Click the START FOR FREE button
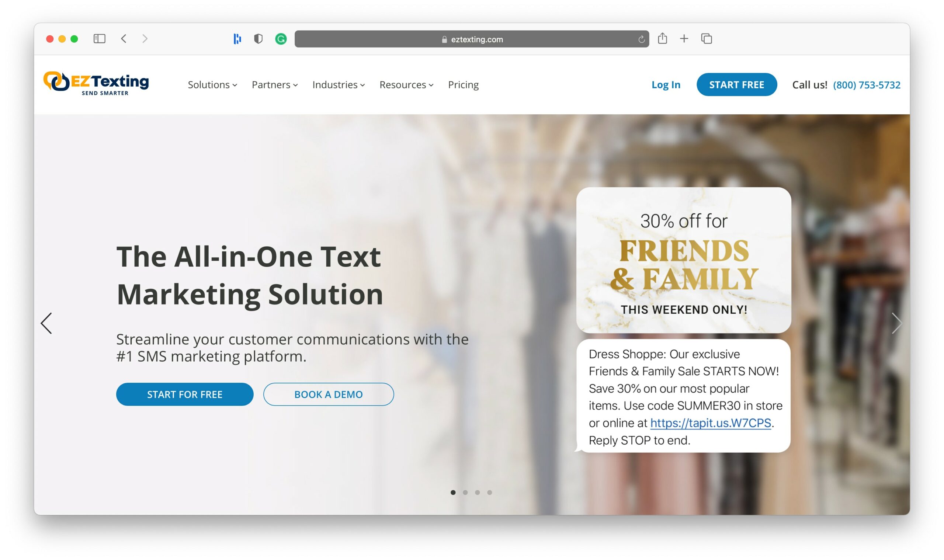The width and height of the screenshot is (944, 560). [185, 393]
